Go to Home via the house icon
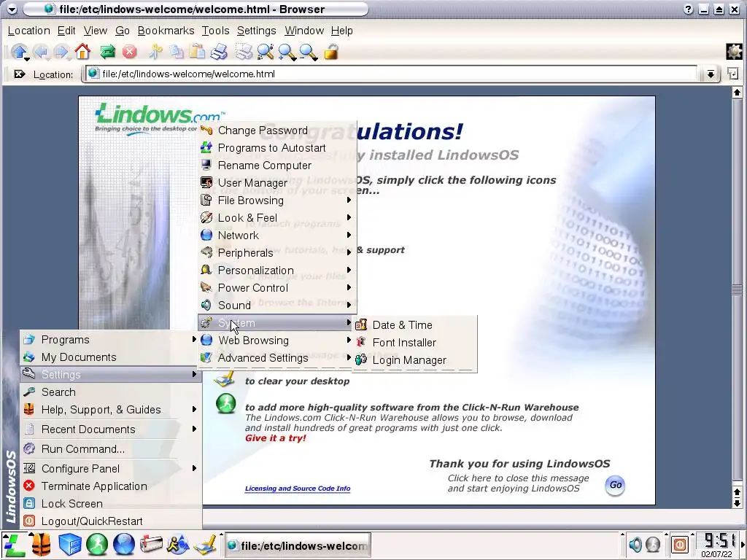 pos(83,52)
